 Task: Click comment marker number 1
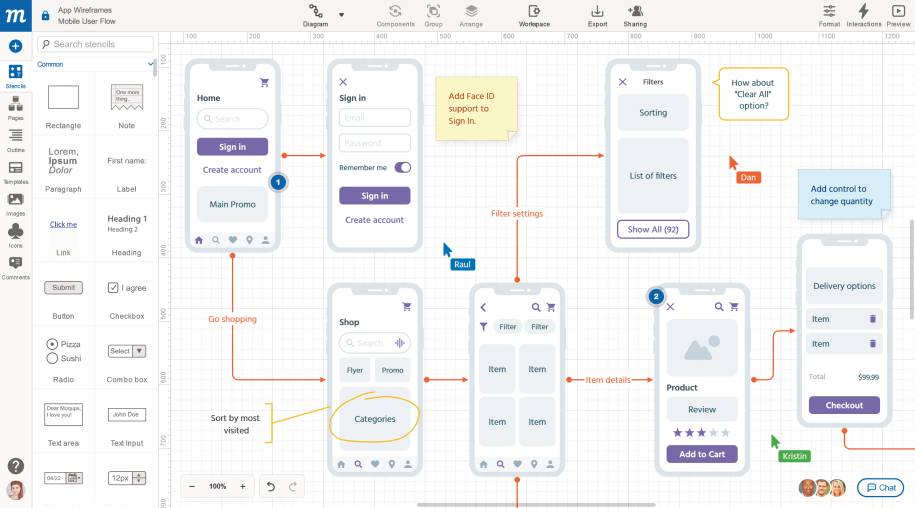click(x=278, y=182)
